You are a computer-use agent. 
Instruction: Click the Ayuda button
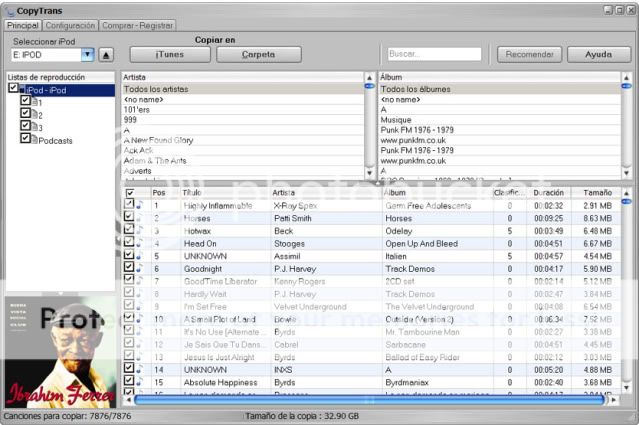point(599,54)
